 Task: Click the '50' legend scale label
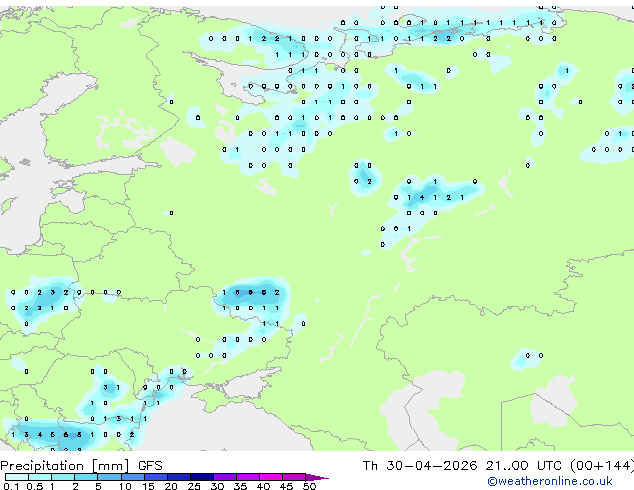309,486
